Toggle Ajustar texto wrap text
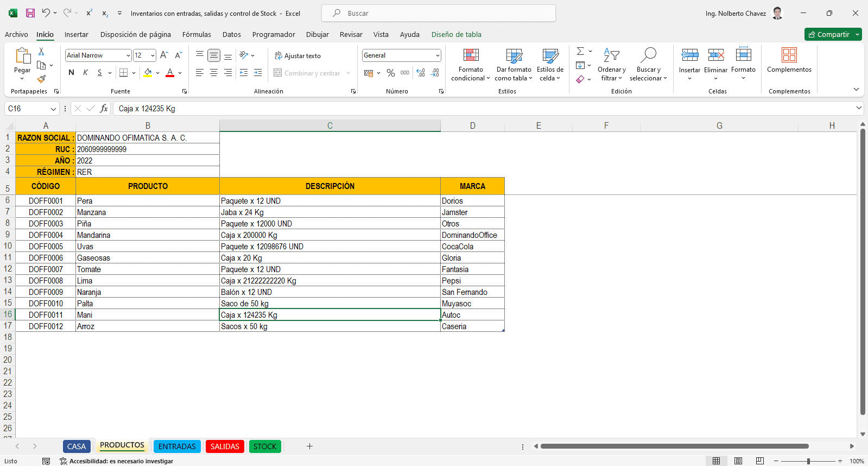Viewport: 868px width, 466px height. click(297, 55)
